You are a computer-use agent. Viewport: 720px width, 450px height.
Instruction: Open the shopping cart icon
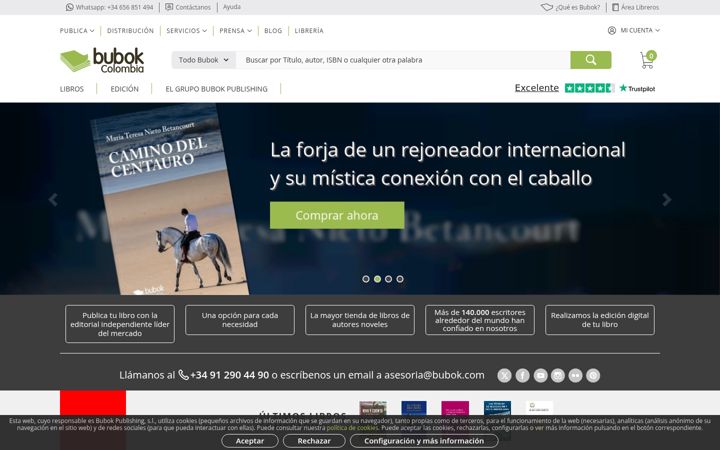(647, 60)
